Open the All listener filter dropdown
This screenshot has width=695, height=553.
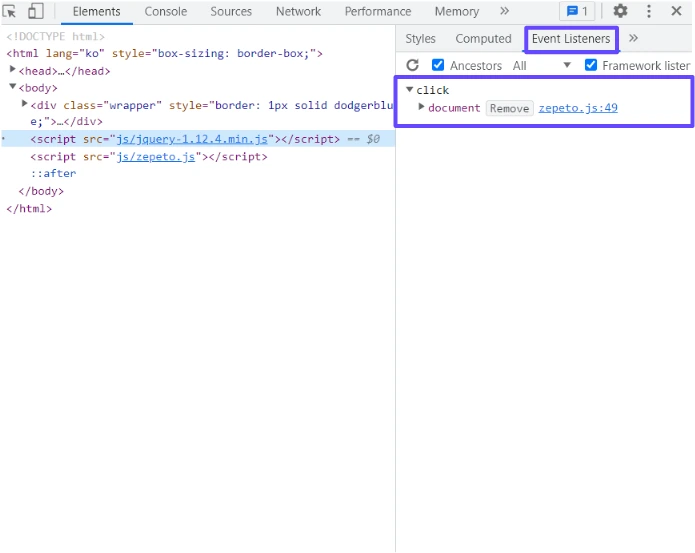pos(541,66)
